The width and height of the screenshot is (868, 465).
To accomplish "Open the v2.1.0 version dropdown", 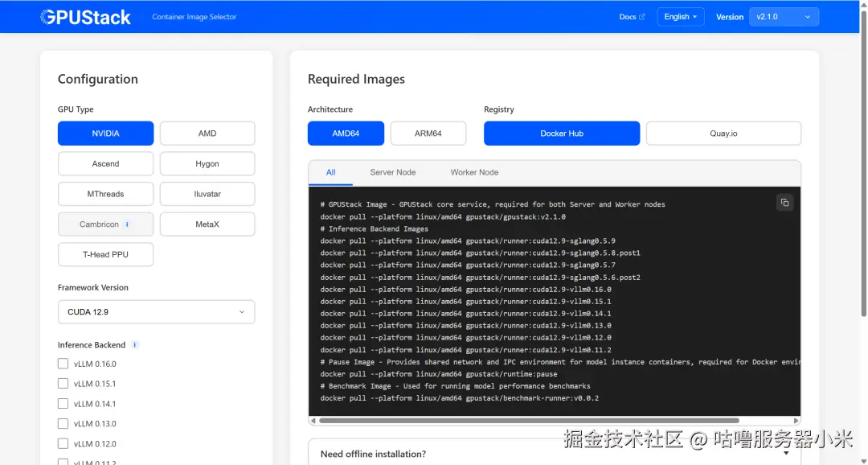I will pos(784,17).
